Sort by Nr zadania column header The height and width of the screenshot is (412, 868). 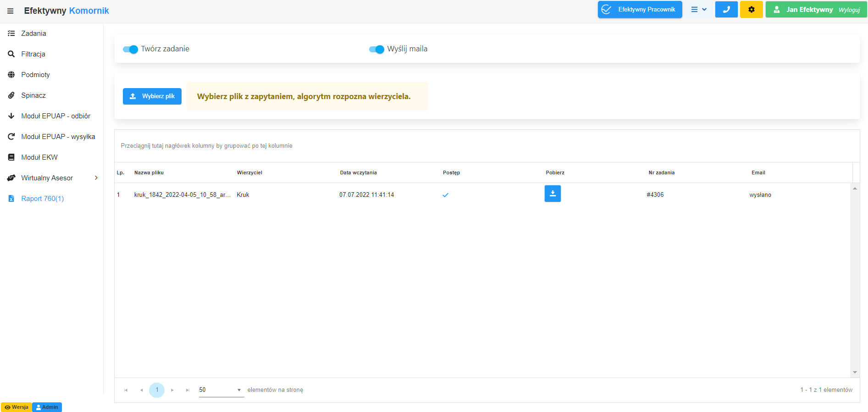661,173
